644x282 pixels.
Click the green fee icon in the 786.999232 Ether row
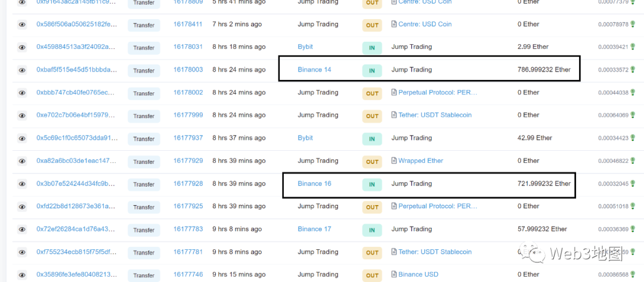click(633, 70)
